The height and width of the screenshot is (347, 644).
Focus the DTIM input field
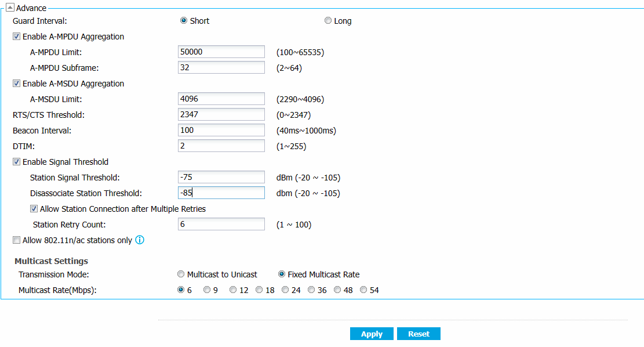221,146
